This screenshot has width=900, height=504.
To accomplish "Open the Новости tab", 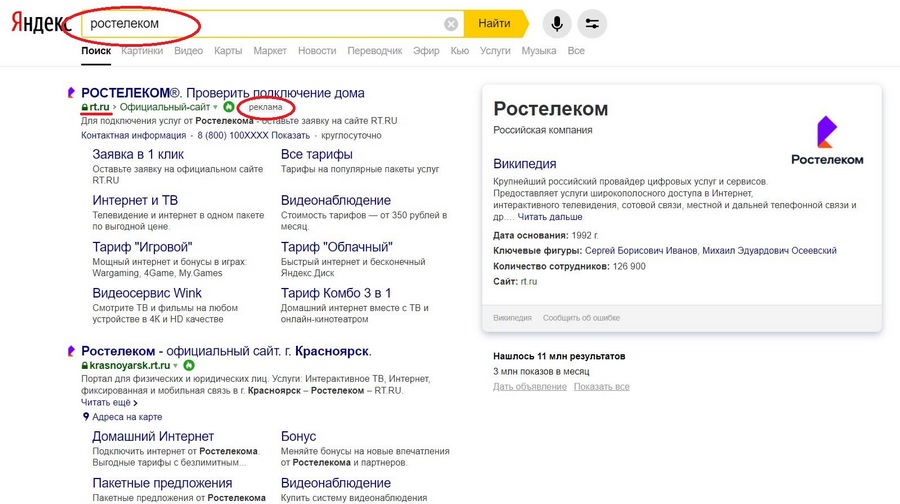I will pos(317,51).
